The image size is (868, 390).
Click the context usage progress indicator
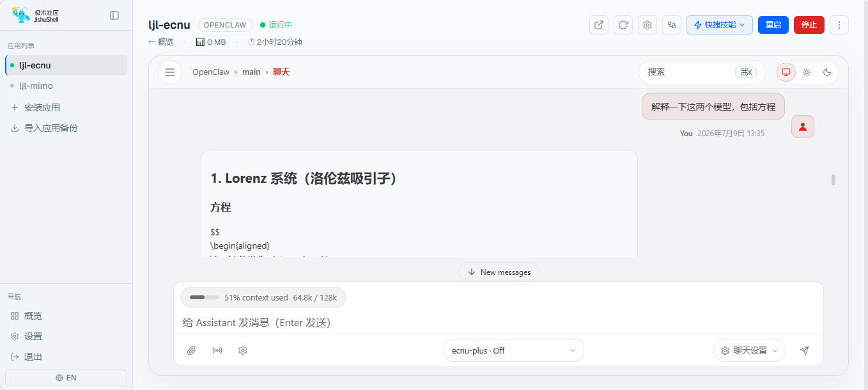tap(263, 297)
